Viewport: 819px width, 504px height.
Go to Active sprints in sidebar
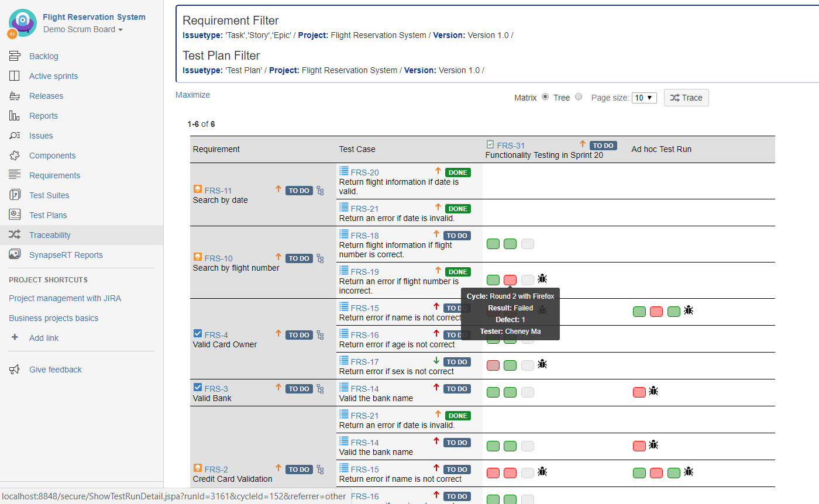click(53, 76)
